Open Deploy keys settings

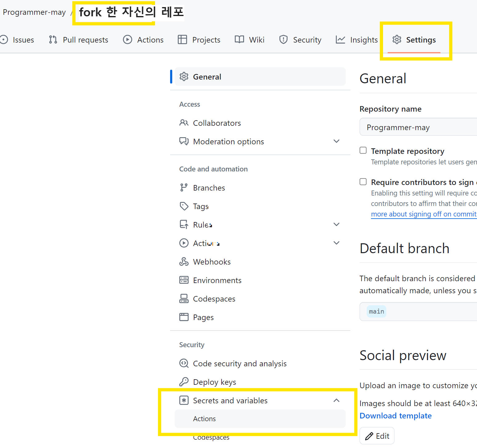[x=260, y=382]
